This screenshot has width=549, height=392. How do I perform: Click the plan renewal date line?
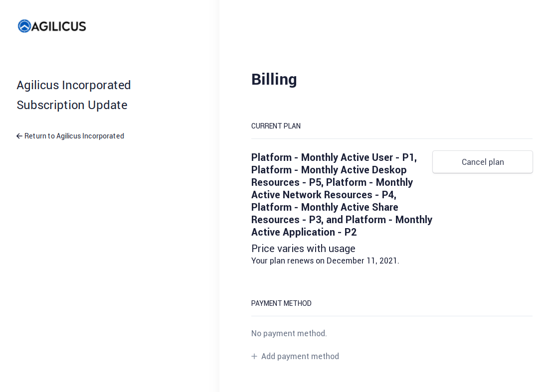(x=325, y=261)
